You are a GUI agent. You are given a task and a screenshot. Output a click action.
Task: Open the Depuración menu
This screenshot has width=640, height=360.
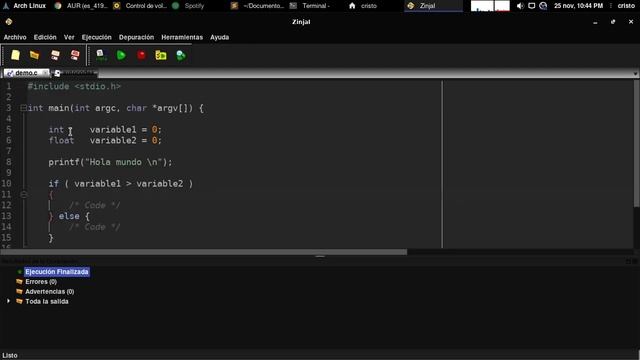[136, 37]
